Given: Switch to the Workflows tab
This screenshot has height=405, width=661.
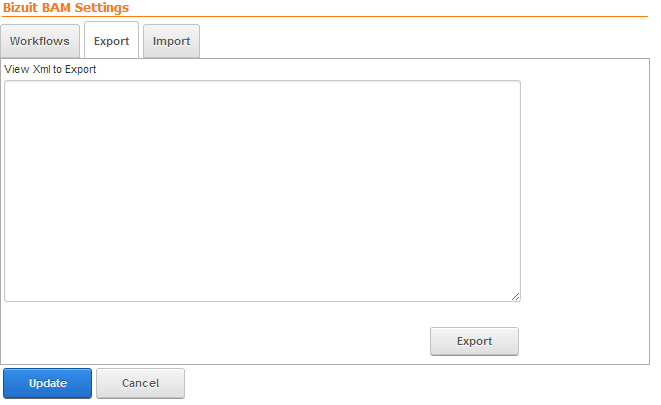Looking at the screenshot, I should coord(40,41).
